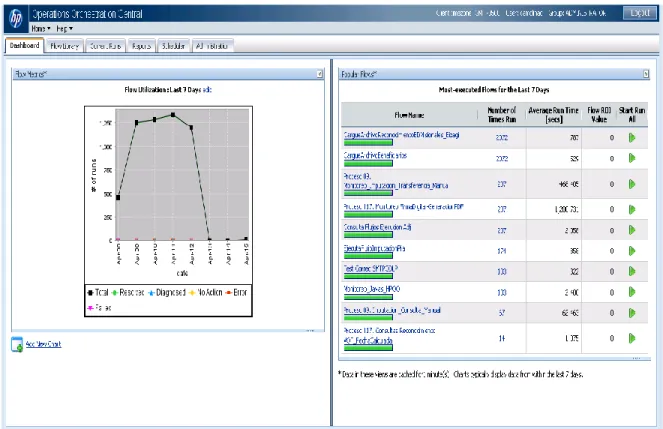This screenshot has width=663, height=429.
Task: Start run for the first flow in the table
Action: pyautogui.click(x=632, y=138)
